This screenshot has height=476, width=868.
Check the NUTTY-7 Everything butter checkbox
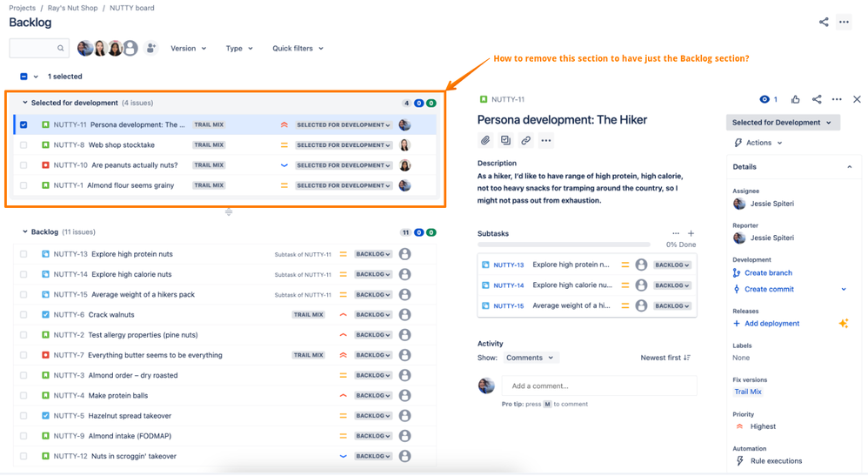[x=23, y=355]
